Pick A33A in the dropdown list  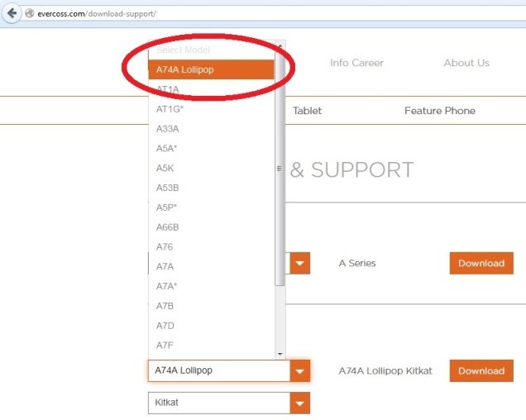click(212, 129)
